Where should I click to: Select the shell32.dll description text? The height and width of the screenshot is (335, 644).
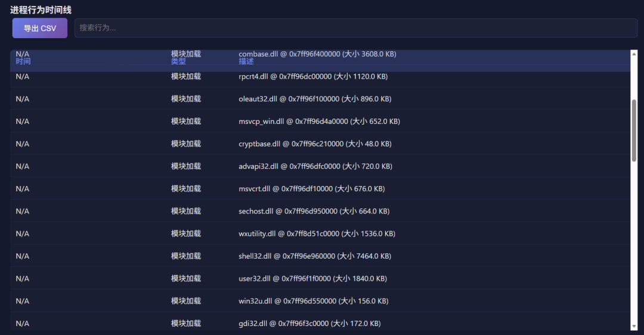(x=315, y=256)
